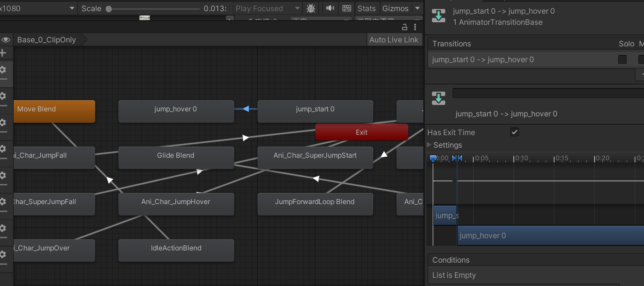This screenshot has width=644, height=286.
Task: Click the transition range marker on the timeline
Action: [x=457, y=158]
